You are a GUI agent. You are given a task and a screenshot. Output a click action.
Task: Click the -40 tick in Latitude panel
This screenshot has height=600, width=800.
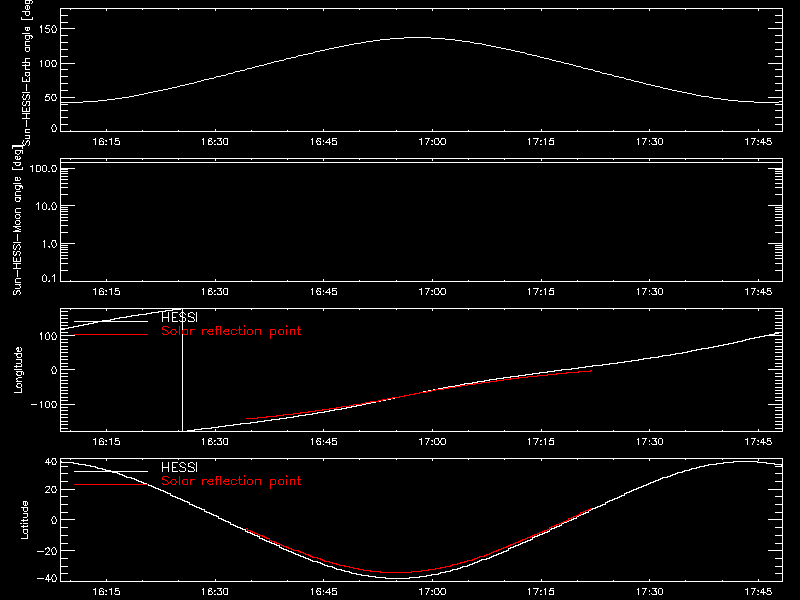[x=47, y=579]
